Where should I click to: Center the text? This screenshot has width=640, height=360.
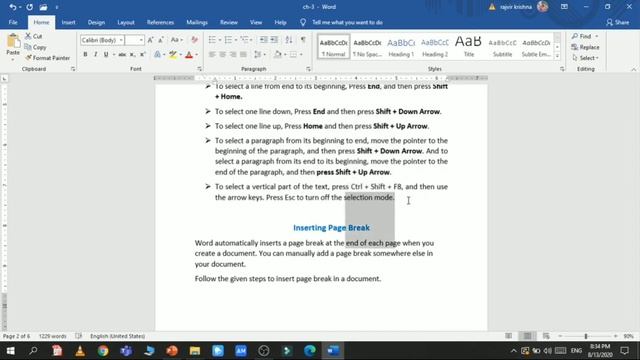[x=222, y=54]
